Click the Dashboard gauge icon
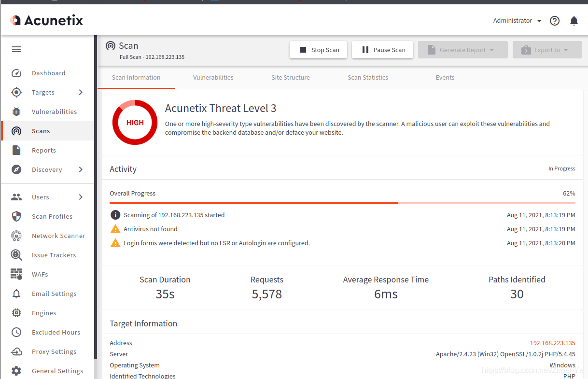 (x=16, y=73)
